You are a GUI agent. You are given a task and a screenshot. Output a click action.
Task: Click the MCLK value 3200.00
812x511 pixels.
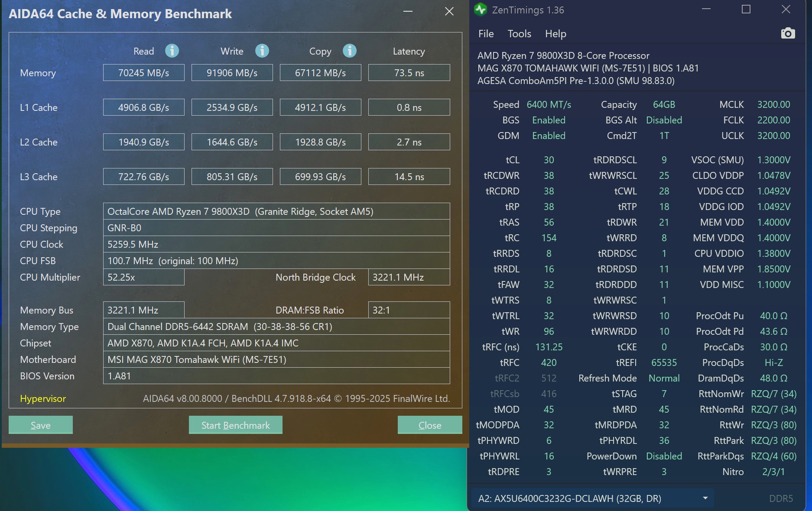pyautogui.click(x=773, y=104)
